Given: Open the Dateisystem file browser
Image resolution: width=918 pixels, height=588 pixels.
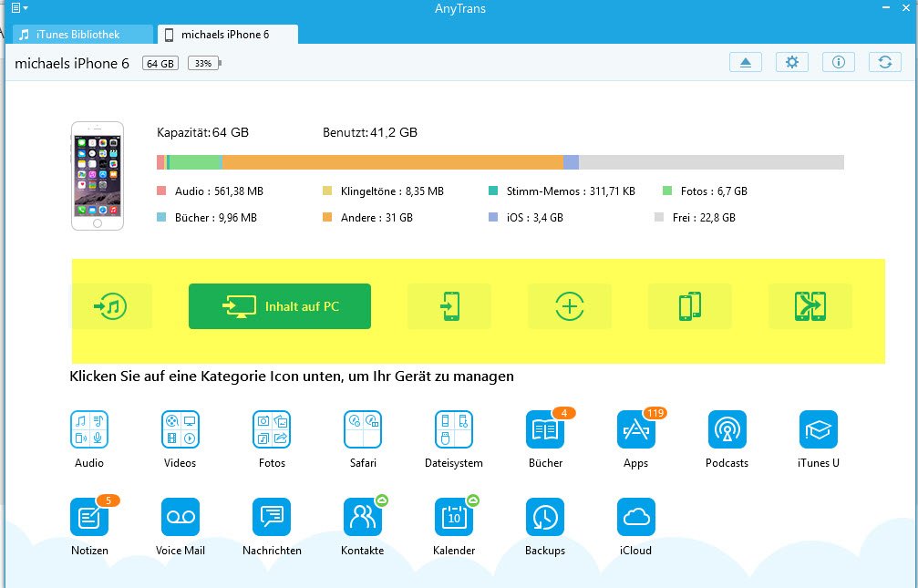Looking at the screenshot, I should tap(454, 429).
